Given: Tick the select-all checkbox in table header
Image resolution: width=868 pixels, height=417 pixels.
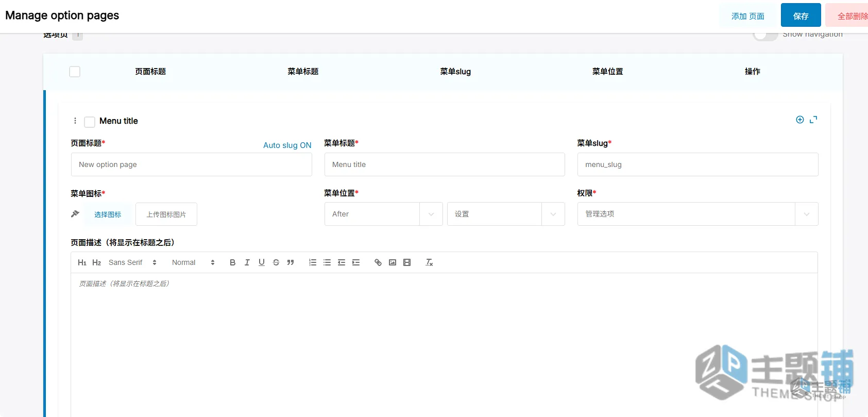Looking at the screenshot, I should pyautogui.click(x=75, y=72).
